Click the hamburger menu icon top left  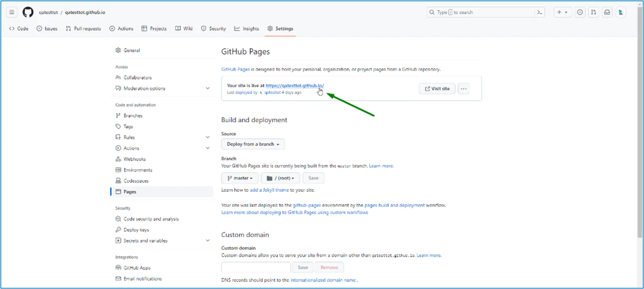(11, 12)
